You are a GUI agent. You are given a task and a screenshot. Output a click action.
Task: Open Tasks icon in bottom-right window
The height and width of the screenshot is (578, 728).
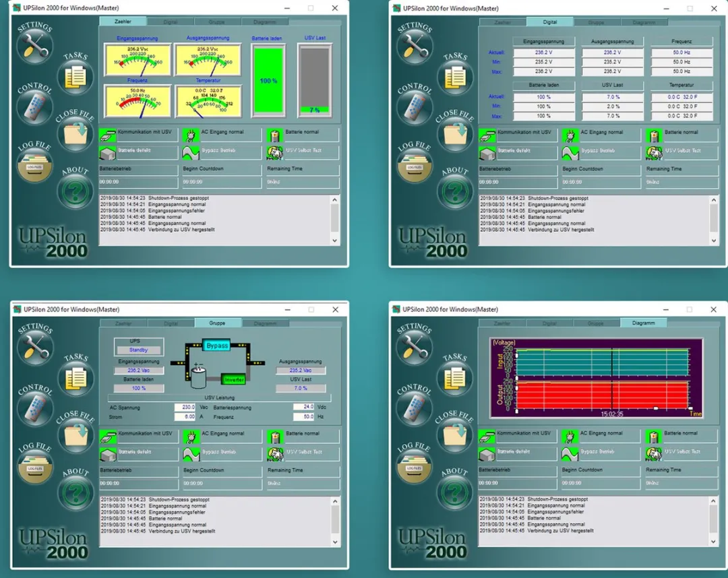454,378
